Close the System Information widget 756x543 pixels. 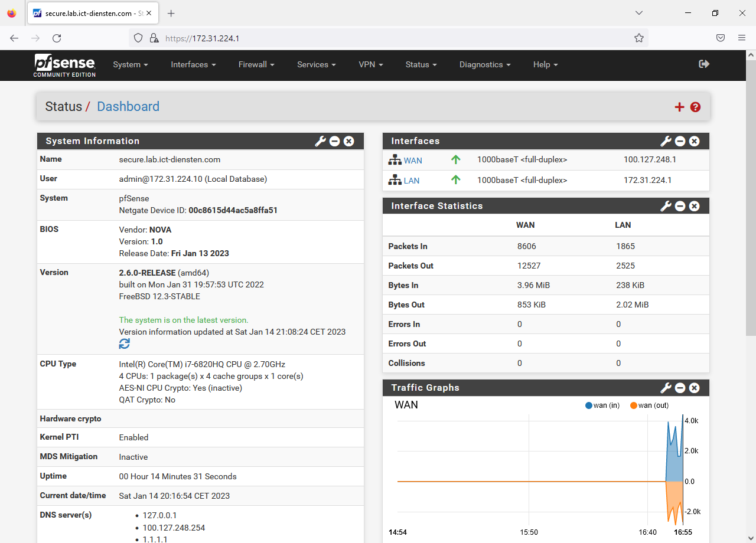click(349, 141)
